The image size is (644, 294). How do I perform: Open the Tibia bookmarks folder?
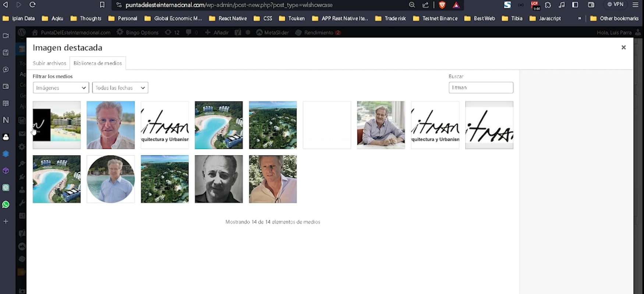pos(512,18)
